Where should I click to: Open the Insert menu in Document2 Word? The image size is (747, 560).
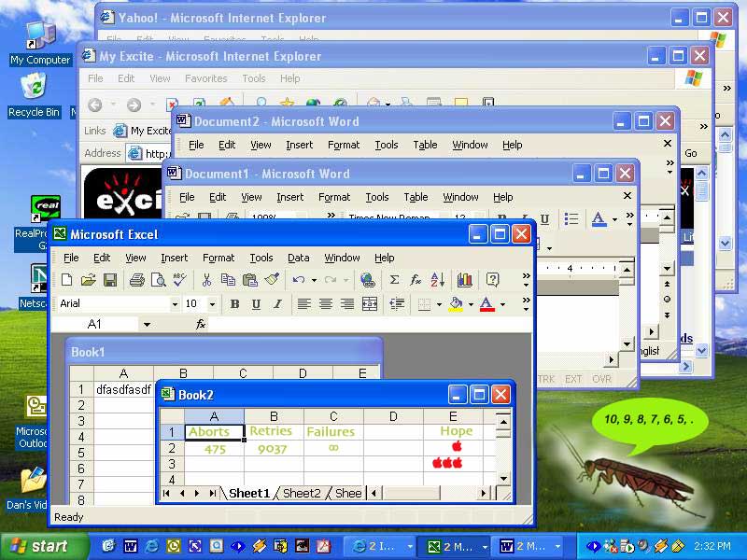(299, 145)
